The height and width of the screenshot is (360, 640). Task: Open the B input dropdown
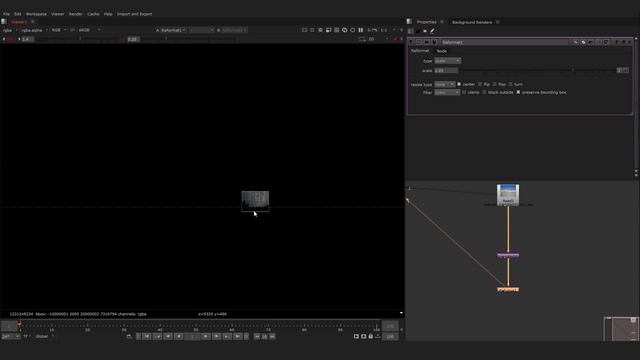pos(234,30)
